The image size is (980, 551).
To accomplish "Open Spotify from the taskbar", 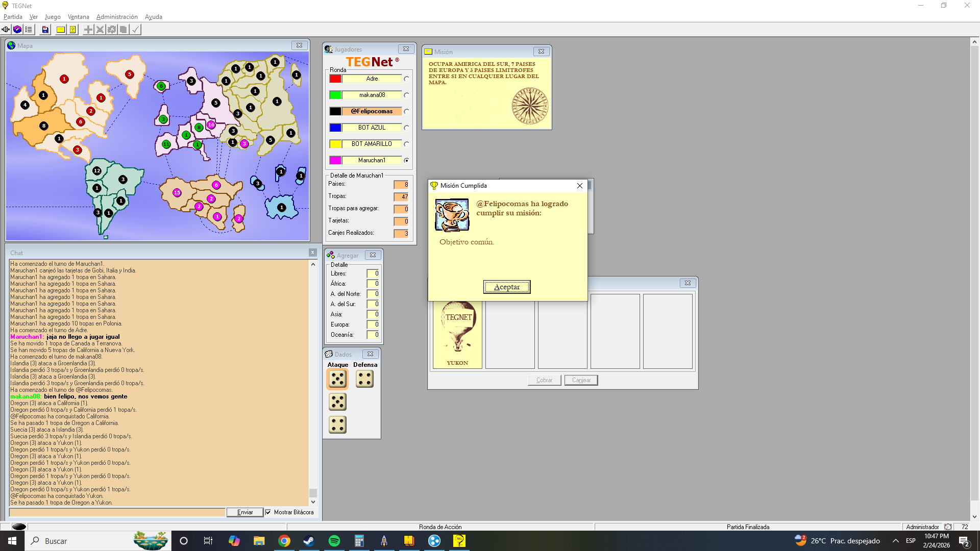I will (334, 541).
